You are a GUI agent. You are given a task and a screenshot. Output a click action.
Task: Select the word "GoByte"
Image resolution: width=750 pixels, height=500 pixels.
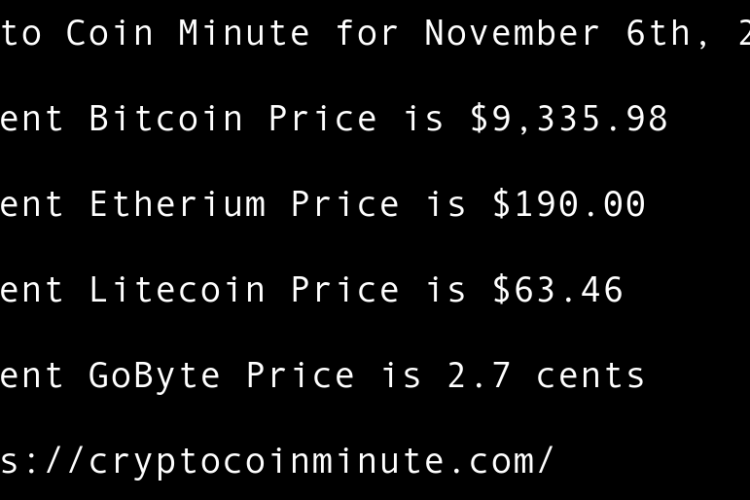(155, 376)
